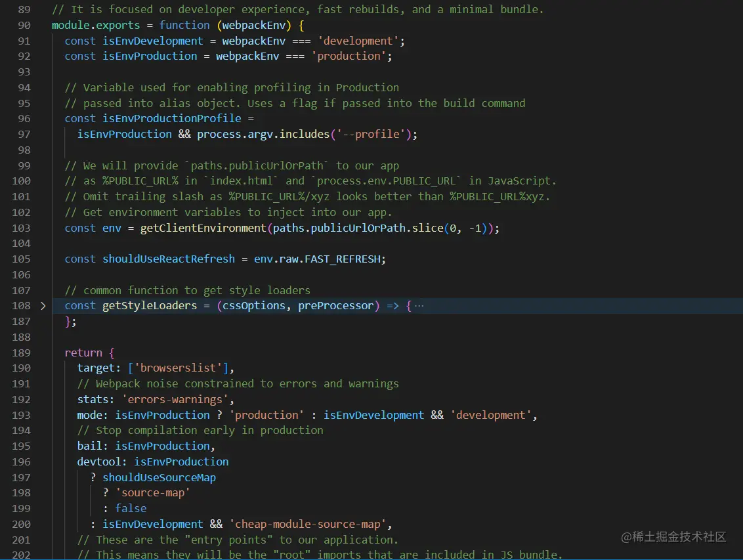Click the 'webpackEnv' parameter on line 90

253,25
